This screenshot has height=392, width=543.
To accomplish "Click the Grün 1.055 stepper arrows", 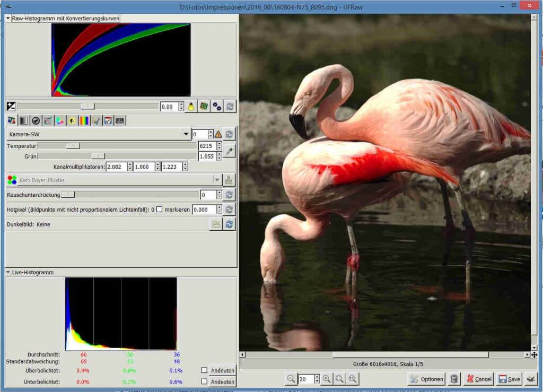I will tap(219, 156).
